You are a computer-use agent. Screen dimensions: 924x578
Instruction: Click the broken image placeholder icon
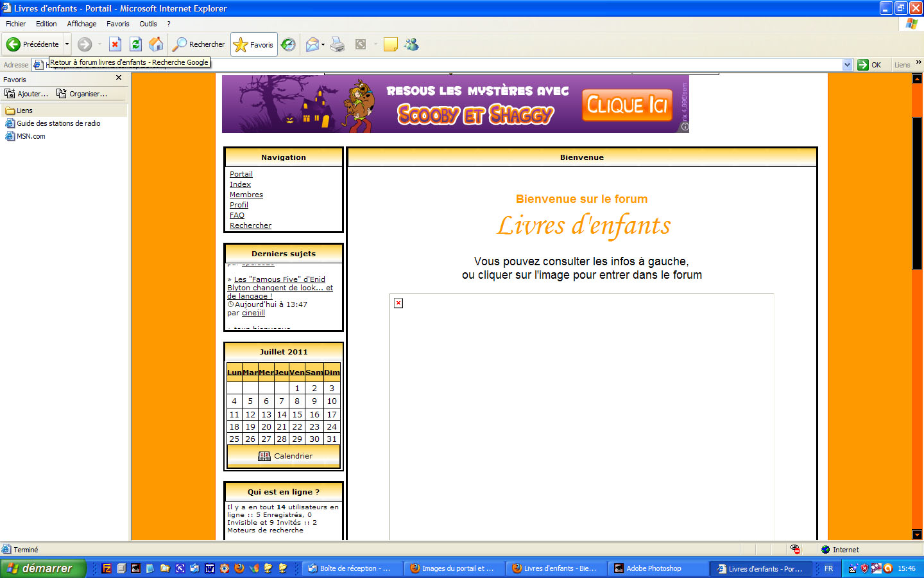398,303
